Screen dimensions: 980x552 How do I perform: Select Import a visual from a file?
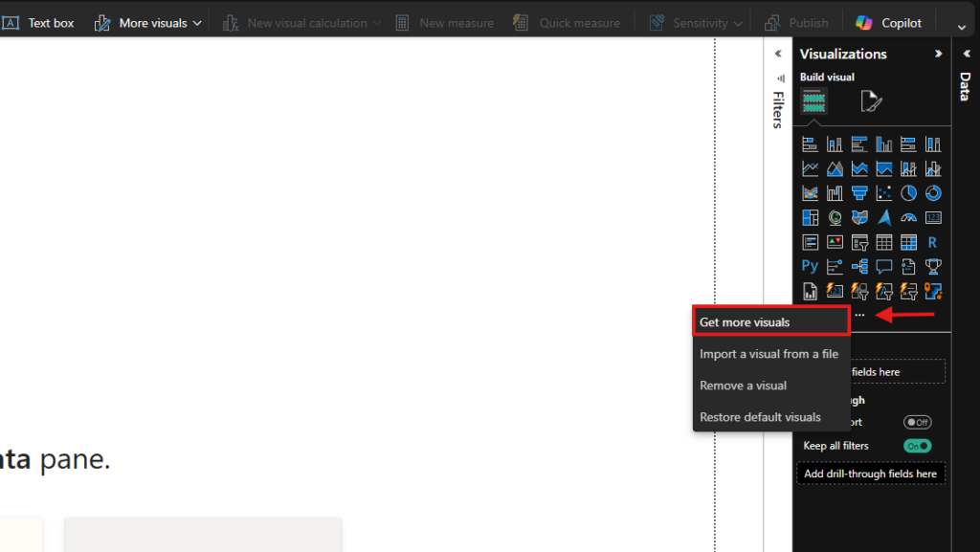pyautogui.click(x=768, y=354)
